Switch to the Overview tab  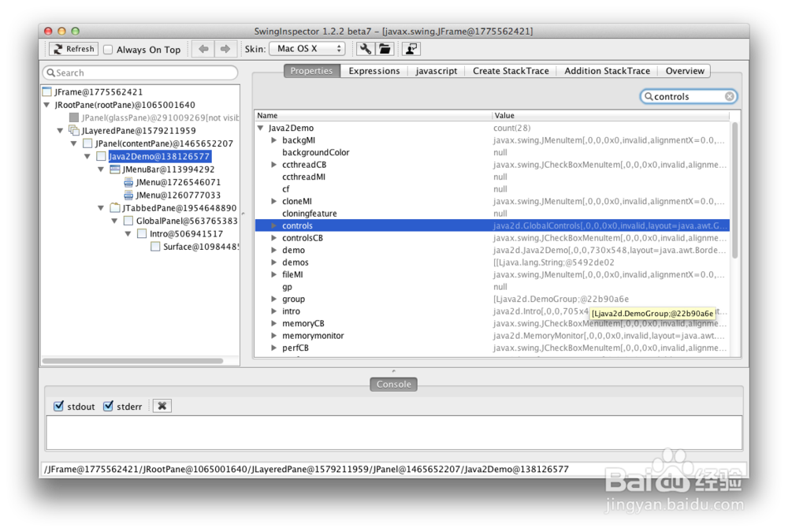point(685,71)
